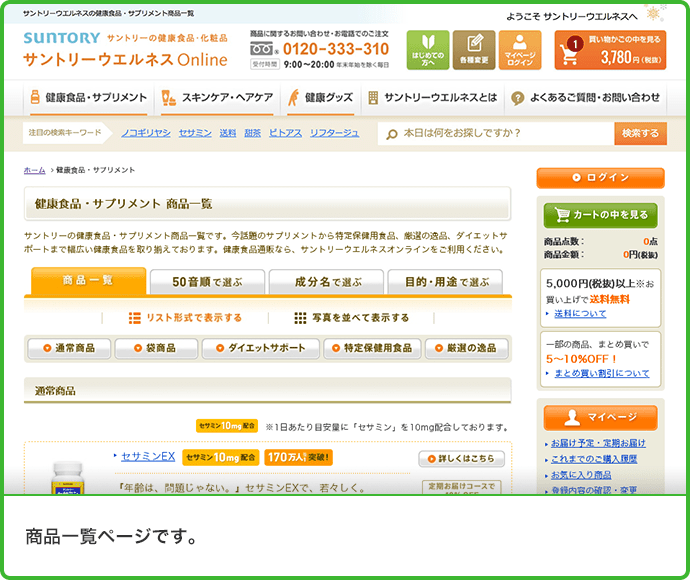The width and height of the screenshot is (690, 580).
Task: Click the リフタージュ keyword link
Action: (334, 133)
